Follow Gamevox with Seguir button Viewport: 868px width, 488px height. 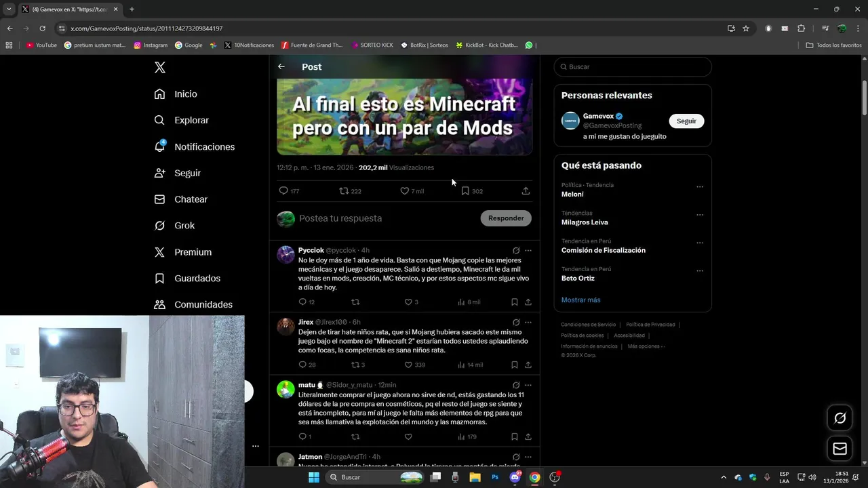pos(686,121)
